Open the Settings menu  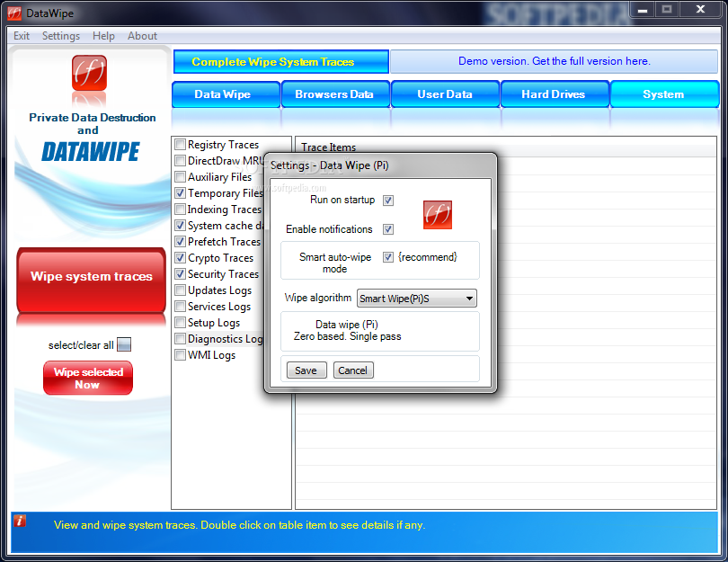[x=61, y=36]
